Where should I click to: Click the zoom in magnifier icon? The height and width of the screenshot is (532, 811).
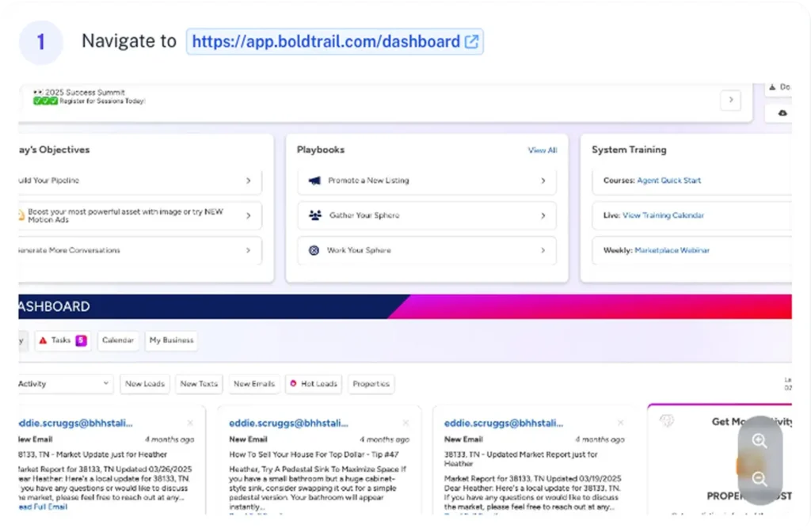click(x=760, y=442)
